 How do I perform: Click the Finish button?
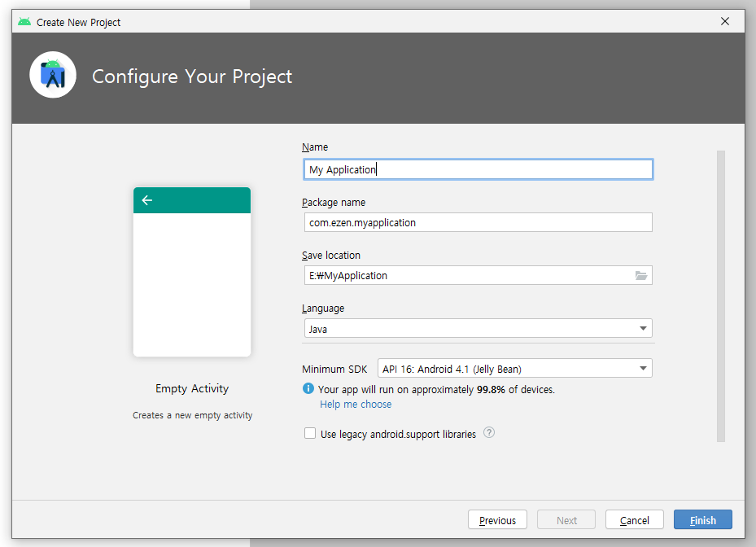702,520
